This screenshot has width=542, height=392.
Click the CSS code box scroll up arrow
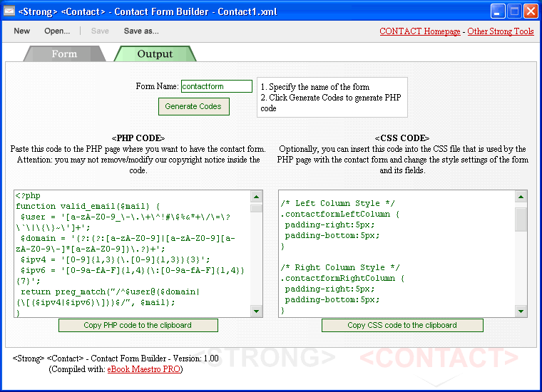[521, 197]
